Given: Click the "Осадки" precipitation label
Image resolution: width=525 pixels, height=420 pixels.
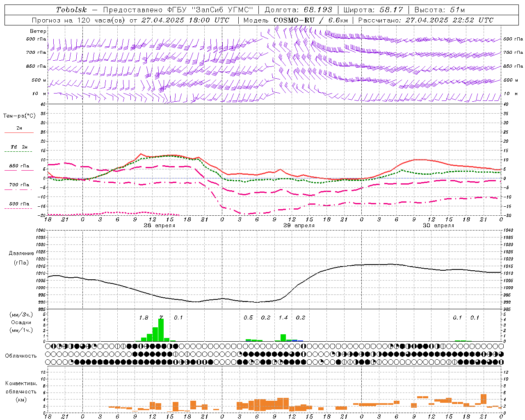Looking at the screenshot, I should click(x=21, y=322).
